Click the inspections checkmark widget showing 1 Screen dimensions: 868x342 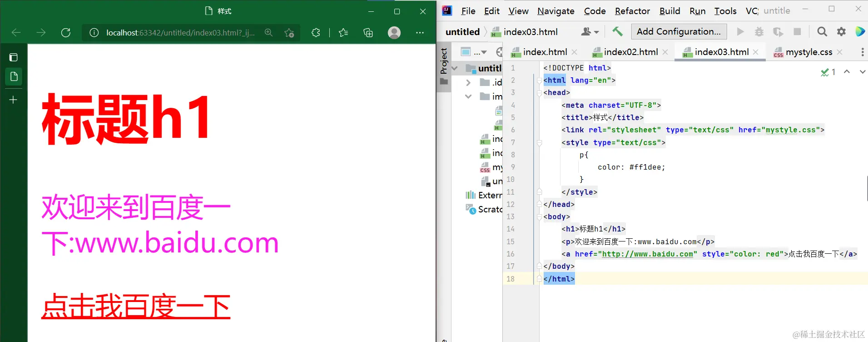pos(828,72)
